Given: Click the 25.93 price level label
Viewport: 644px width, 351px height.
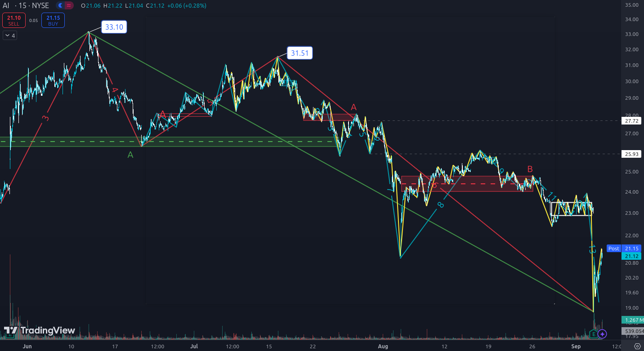Looking at the screenshot, I should [631, 154].
